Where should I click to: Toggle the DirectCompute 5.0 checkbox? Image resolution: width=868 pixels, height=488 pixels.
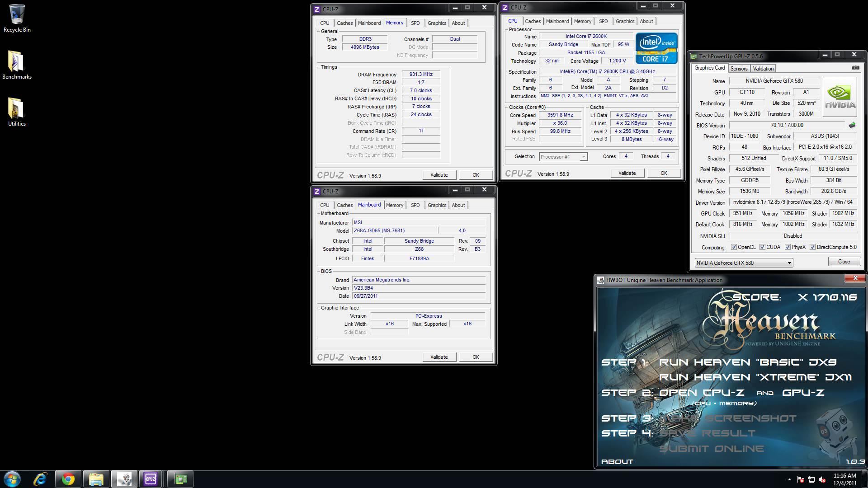[x=812, y=247]
